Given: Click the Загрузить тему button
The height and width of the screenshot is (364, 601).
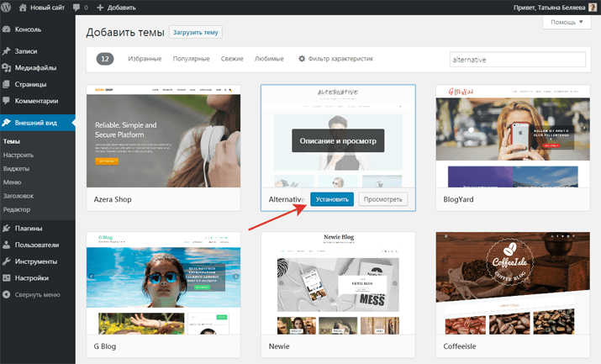Looking at the screenshot, I should (196, 32).
